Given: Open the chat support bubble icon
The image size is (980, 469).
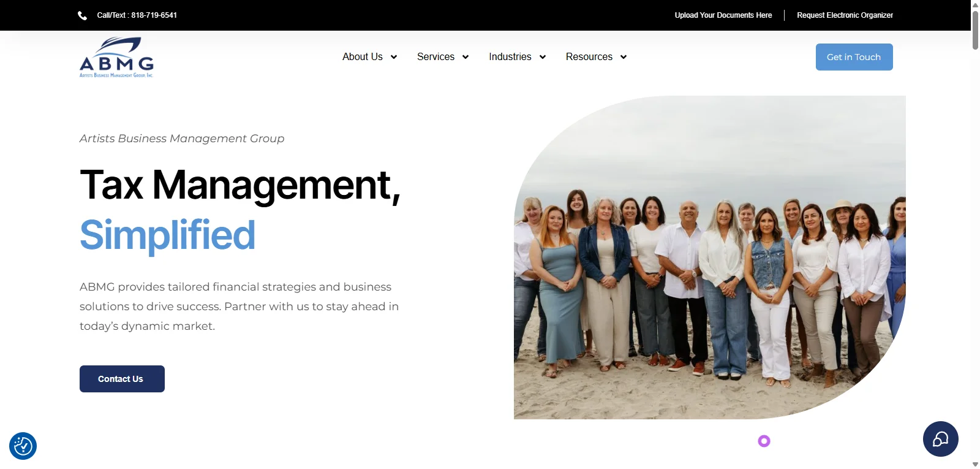Looking at the screenshot, I should click(x=940, y=439).
